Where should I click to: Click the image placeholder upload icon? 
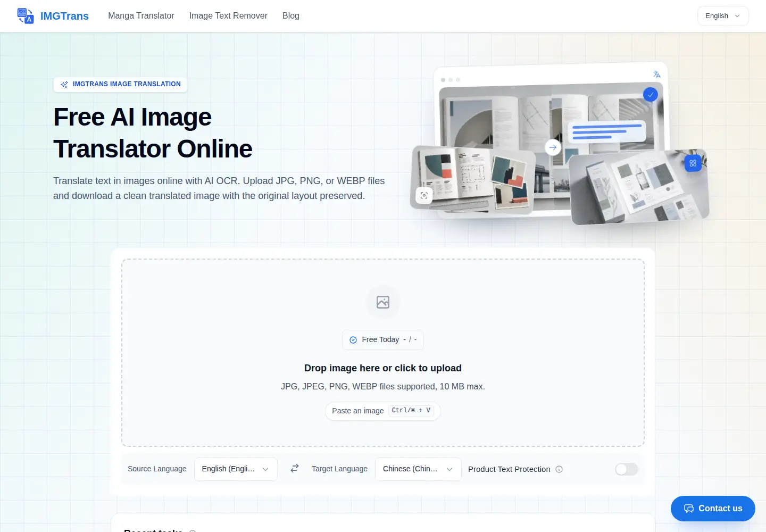[383, 302]
